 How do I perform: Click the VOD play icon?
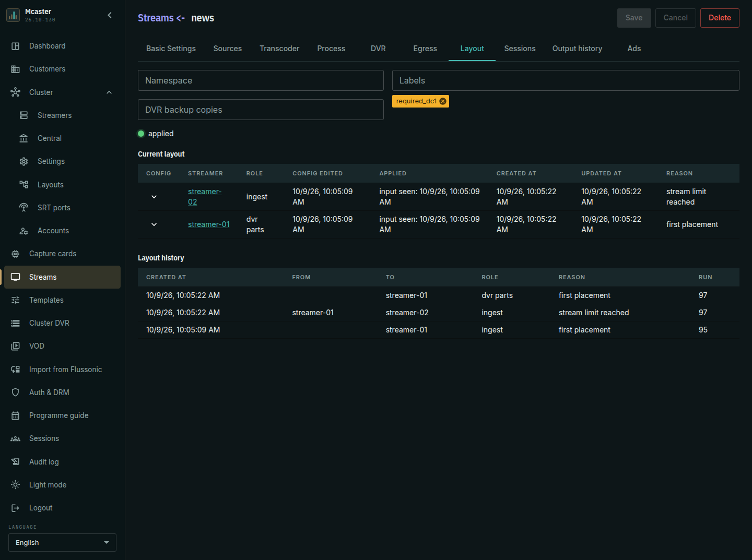tap(16, 346)
